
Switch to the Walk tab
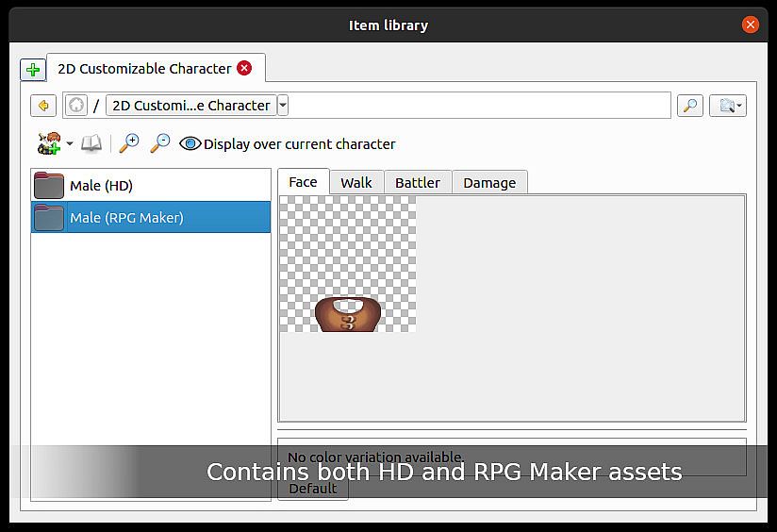(x=356, y=182)
